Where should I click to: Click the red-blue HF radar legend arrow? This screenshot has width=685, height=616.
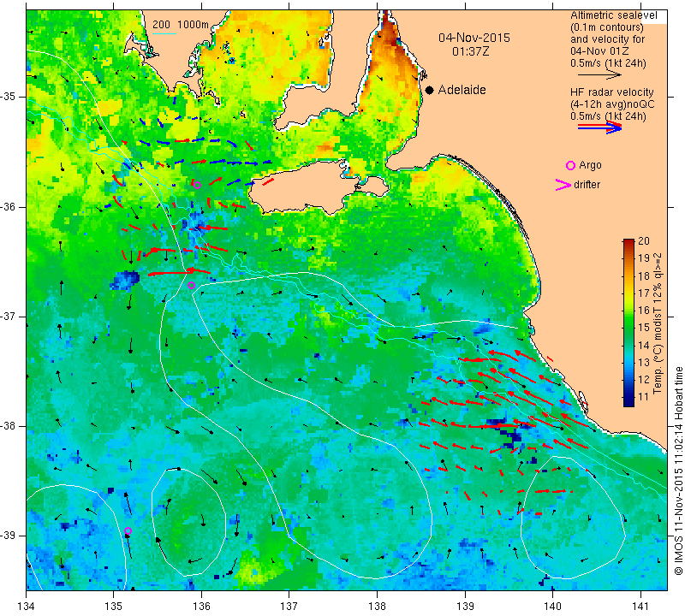[599, 127]
